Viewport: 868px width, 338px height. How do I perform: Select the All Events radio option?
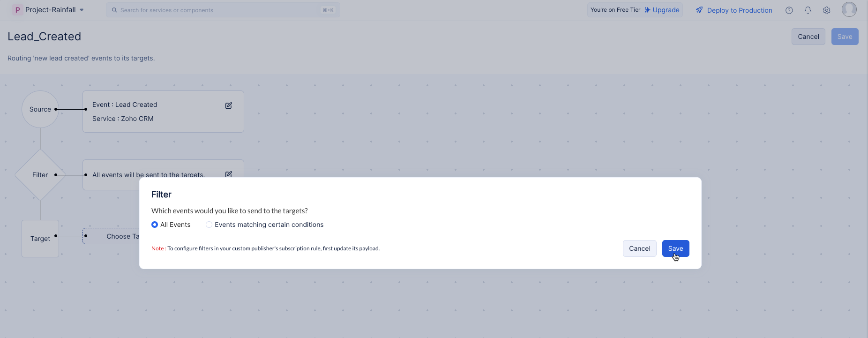click(155, 225)
